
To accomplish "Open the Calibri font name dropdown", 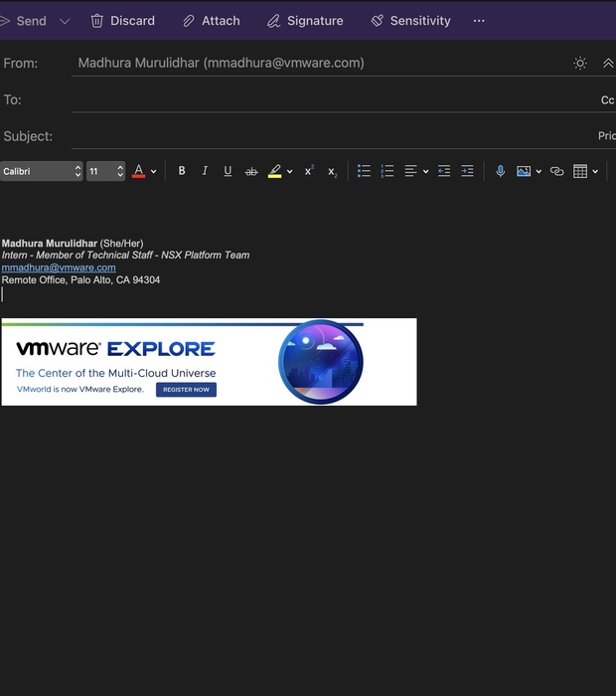I will [41, 171].
